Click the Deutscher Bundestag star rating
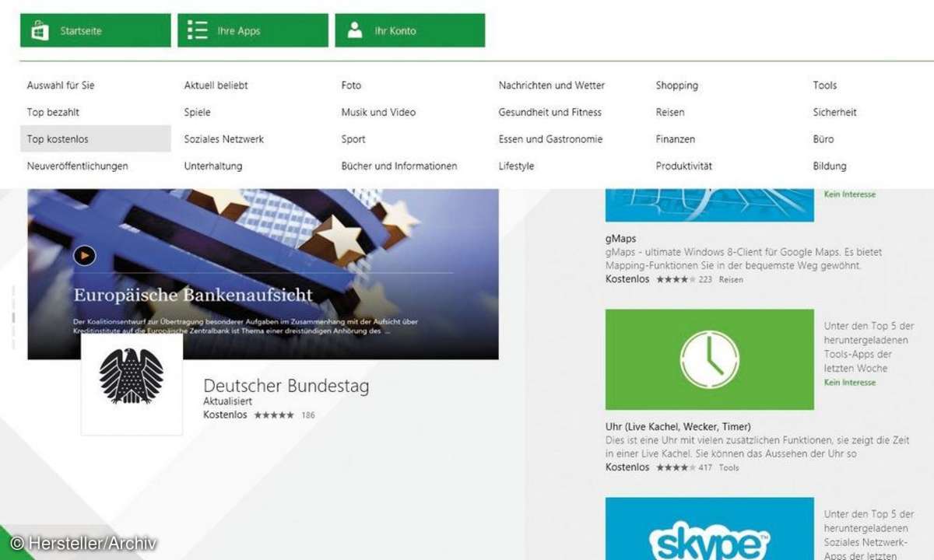 click(x=272, y=415)
